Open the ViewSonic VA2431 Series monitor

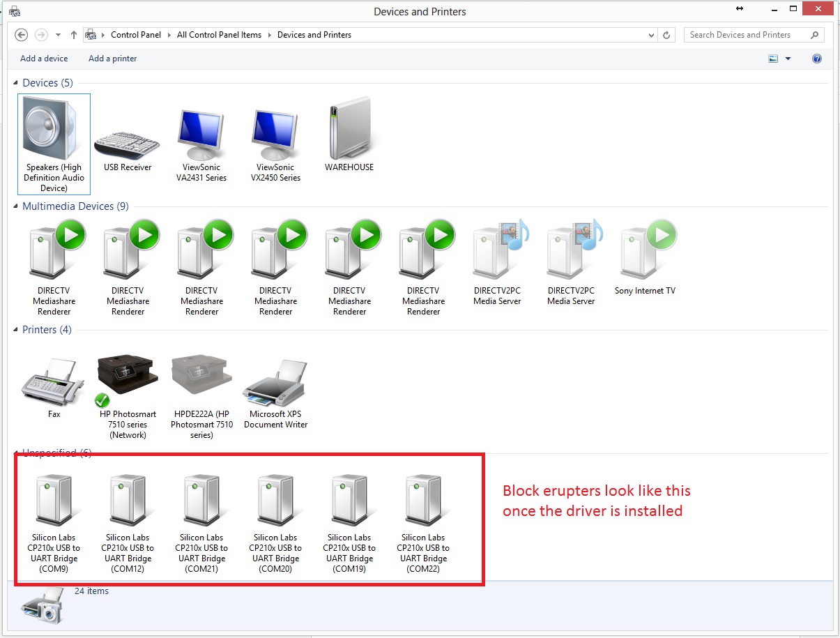click(201, 145)
